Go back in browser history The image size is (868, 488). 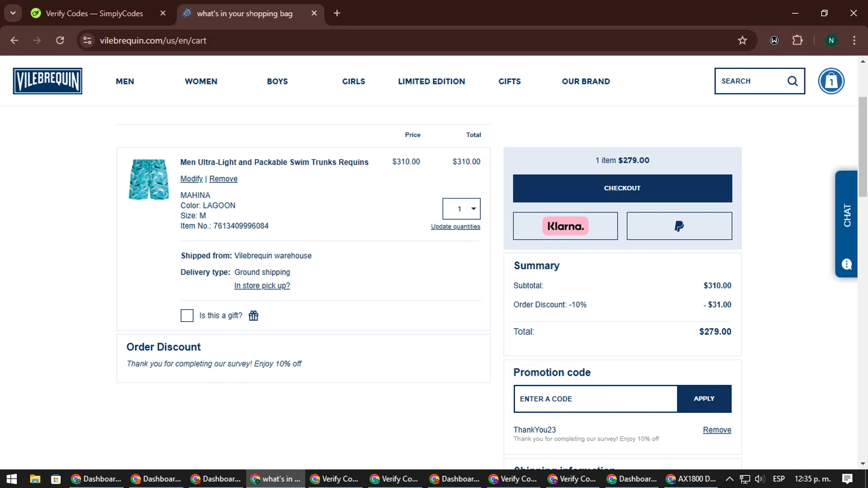click(14, 41)
